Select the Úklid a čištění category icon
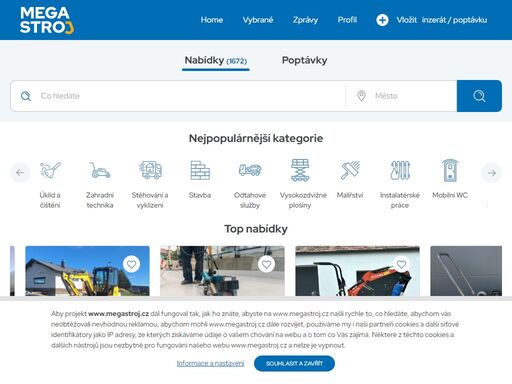The height and width of the screenshot is (384, 512). pyautogui.click(x=50, y=170)
